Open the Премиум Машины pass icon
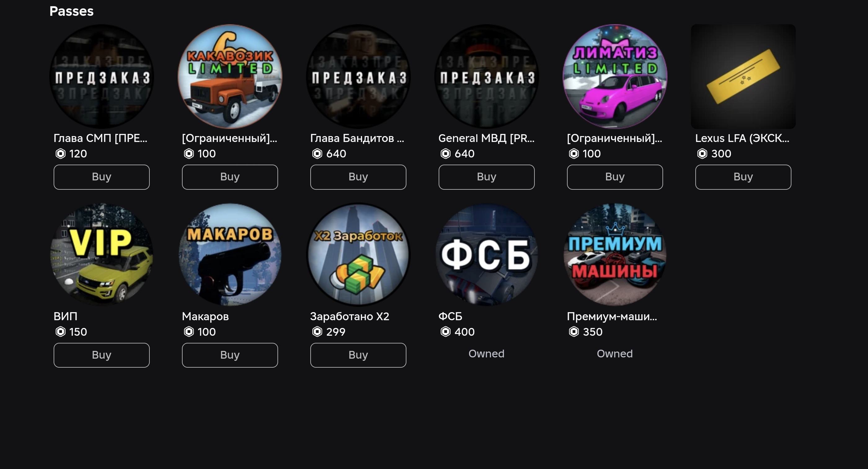868x469 pixels. tap(615, 255)
